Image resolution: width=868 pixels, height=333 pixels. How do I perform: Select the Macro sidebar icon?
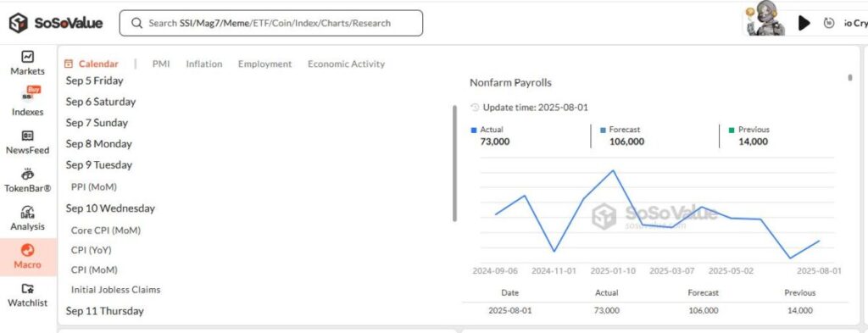coord(28,251)
